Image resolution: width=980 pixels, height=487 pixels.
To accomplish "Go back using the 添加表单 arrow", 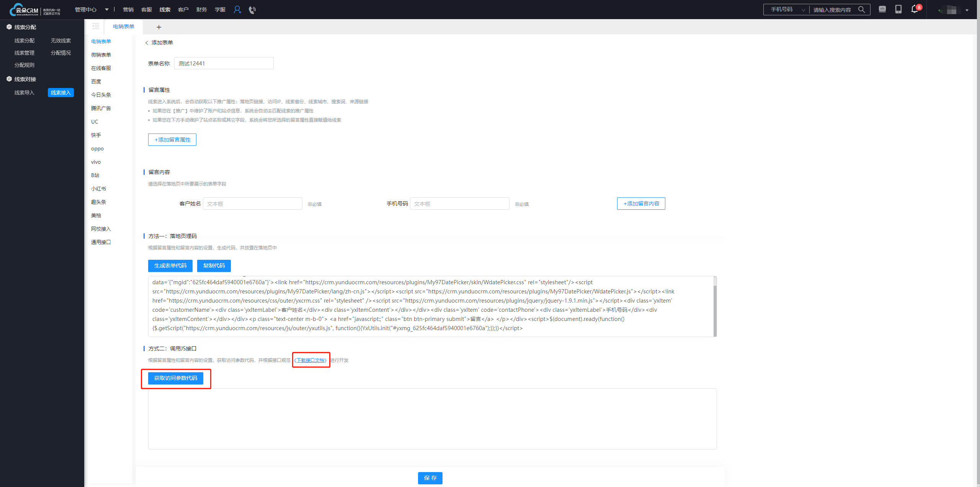I will point(147,43).
